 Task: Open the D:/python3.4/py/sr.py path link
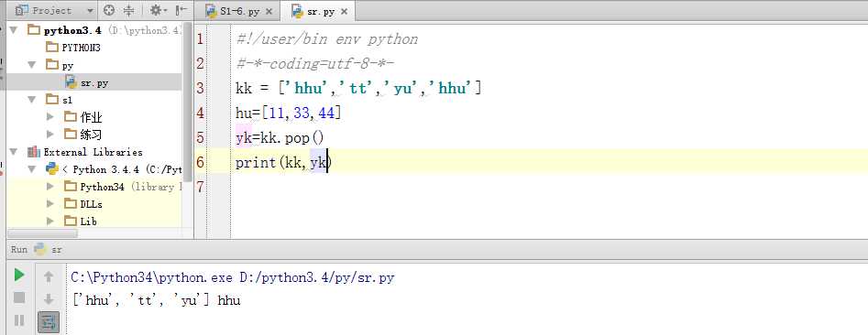coord(316,277)
